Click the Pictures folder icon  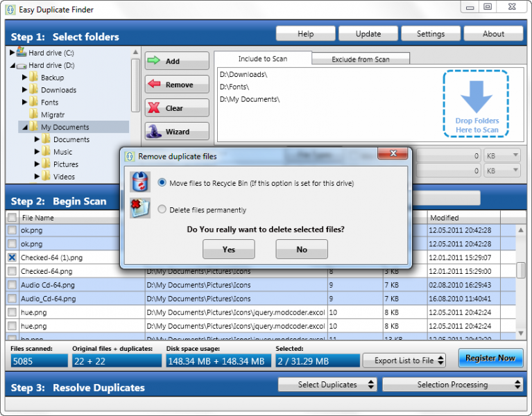(x=46, y=164)
